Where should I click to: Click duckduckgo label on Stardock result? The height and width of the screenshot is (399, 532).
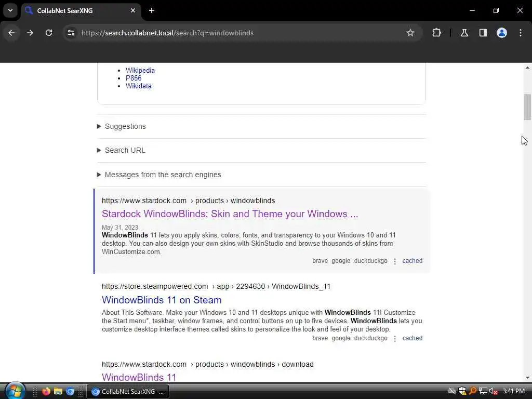coord(370,261)
